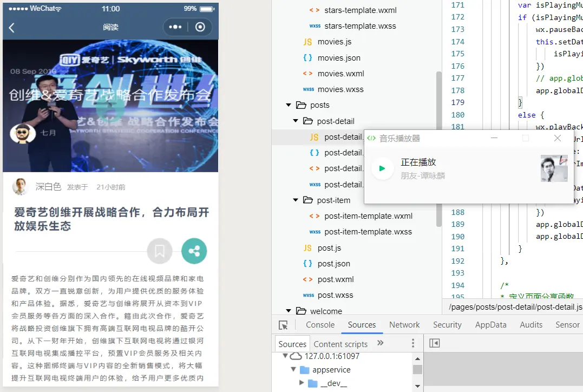Collapse the appservice folder
The image size is (583, 392).
tap(293, 369)
